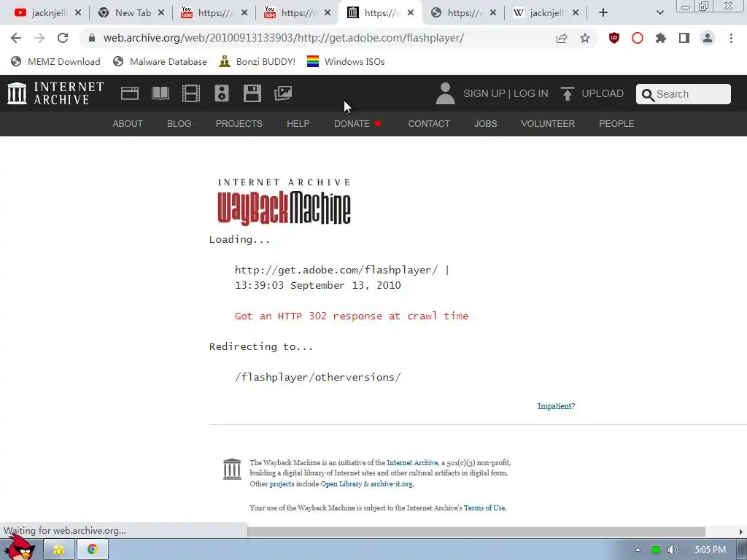Click the browser forward arrow

click(39, 38)
